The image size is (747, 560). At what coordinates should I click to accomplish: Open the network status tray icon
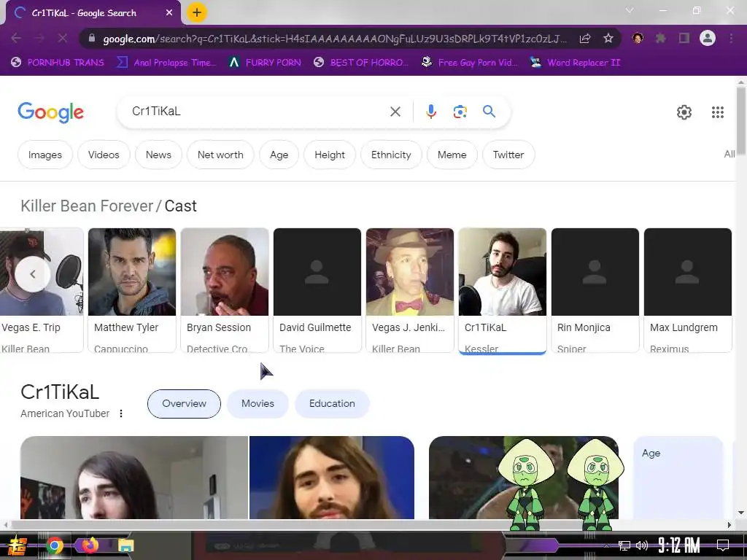point(624,545)
